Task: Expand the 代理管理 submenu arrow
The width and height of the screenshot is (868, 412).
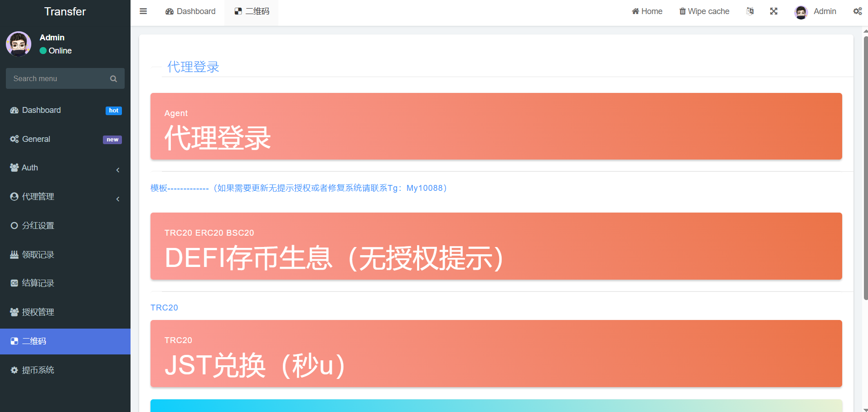Action: [x=118, y=199]
